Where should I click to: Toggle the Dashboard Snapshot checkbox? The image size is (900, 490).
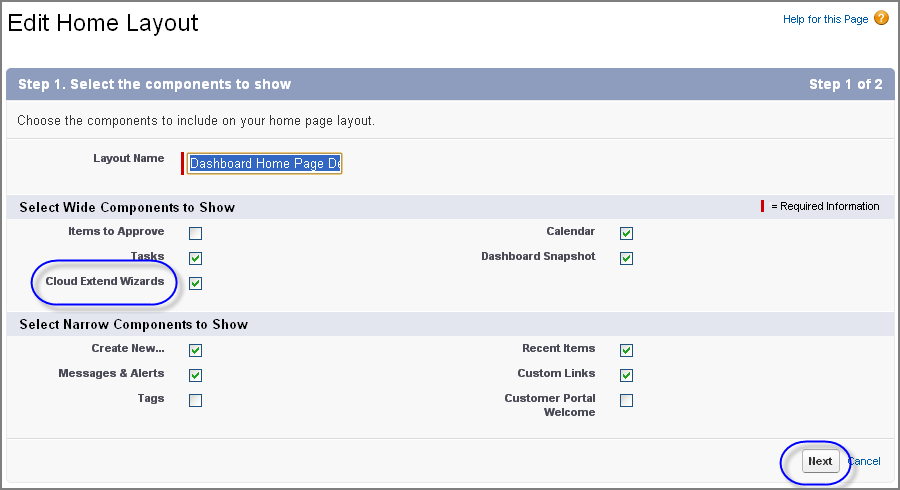point(627,258)
